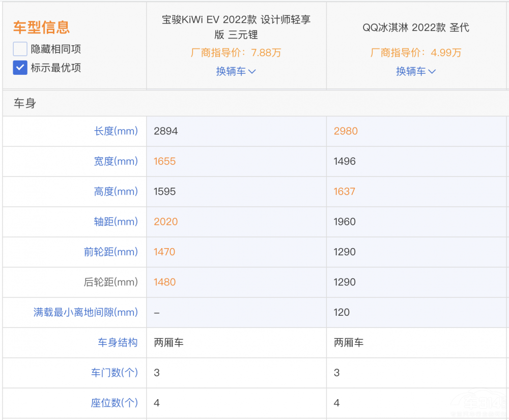This screenshot has height=420, width=509.
Task: Click the 满载最小离地间隙(mm) label
Action: pyautogui.click(x=86, y=312)
